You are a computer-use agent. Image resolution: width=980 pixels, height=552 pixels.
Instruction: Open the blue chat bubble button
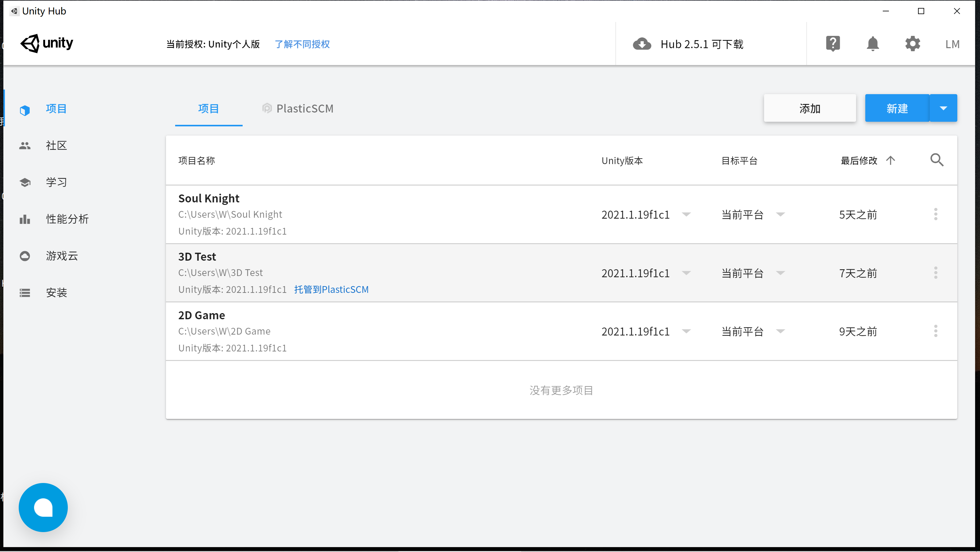pos(43,507)
